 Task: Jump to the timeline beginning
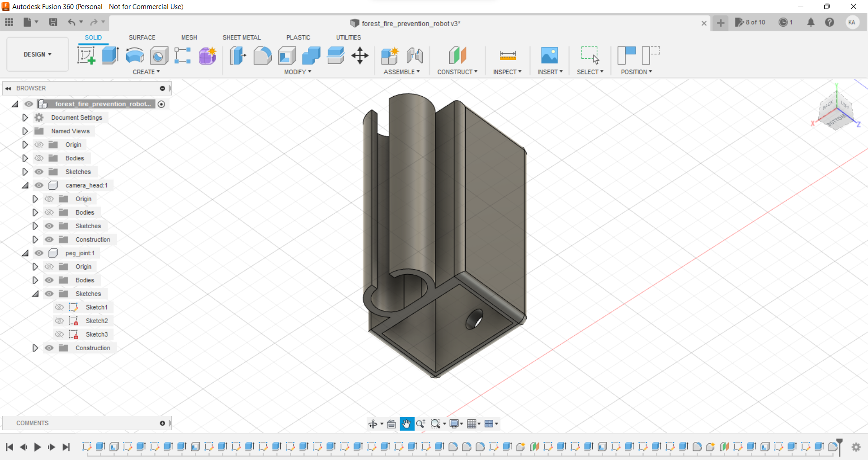(9, 447)
